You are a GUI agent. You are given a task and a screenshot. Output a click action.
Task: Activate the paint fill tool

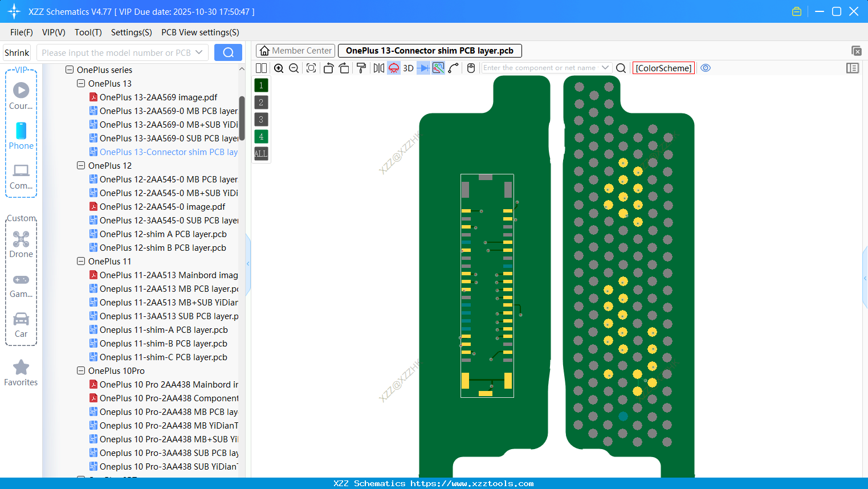(x=361, y=68)
